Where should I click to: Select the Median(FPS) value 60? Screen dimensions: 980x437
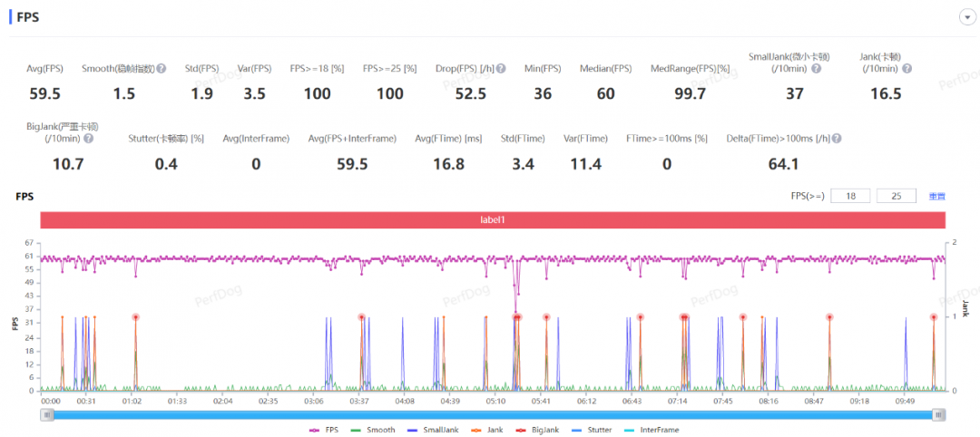(605, 94)
